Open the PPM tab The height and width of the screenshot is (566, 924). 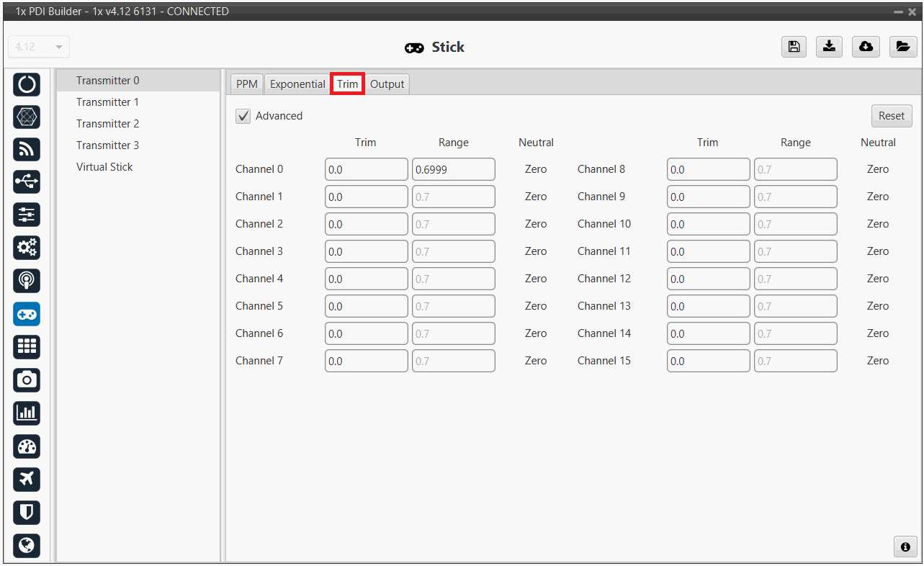247,84
